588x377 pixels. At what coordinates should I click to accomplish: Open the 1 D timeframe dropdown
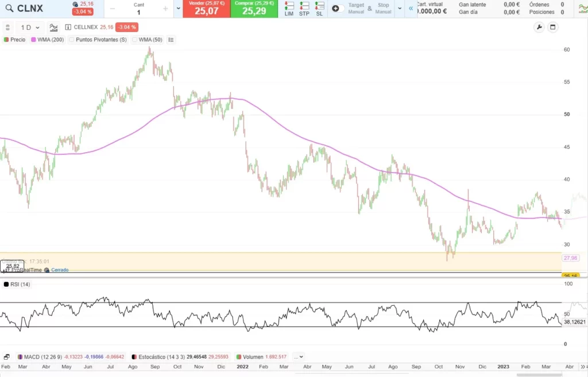click(x=30, y=27)
